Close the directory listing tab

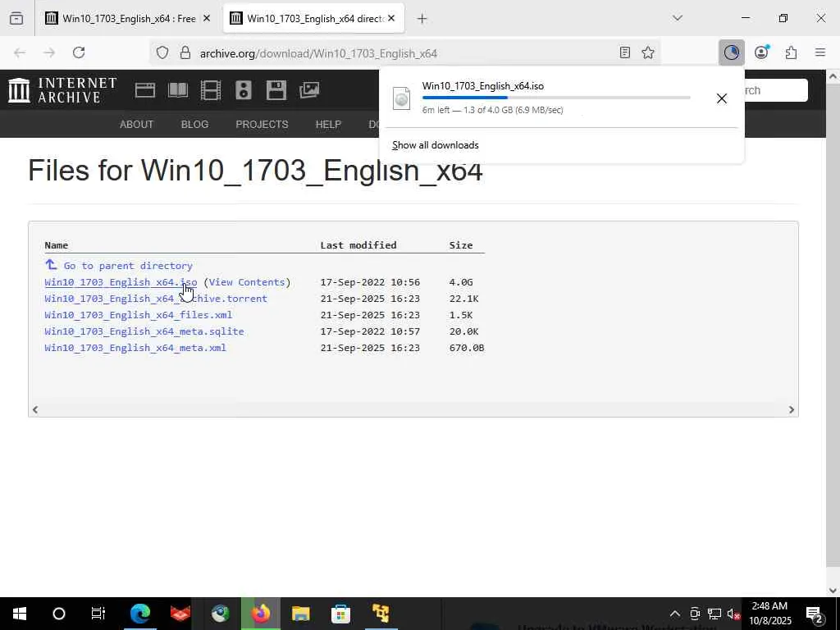pyautogui.click(x=391, y=19)
